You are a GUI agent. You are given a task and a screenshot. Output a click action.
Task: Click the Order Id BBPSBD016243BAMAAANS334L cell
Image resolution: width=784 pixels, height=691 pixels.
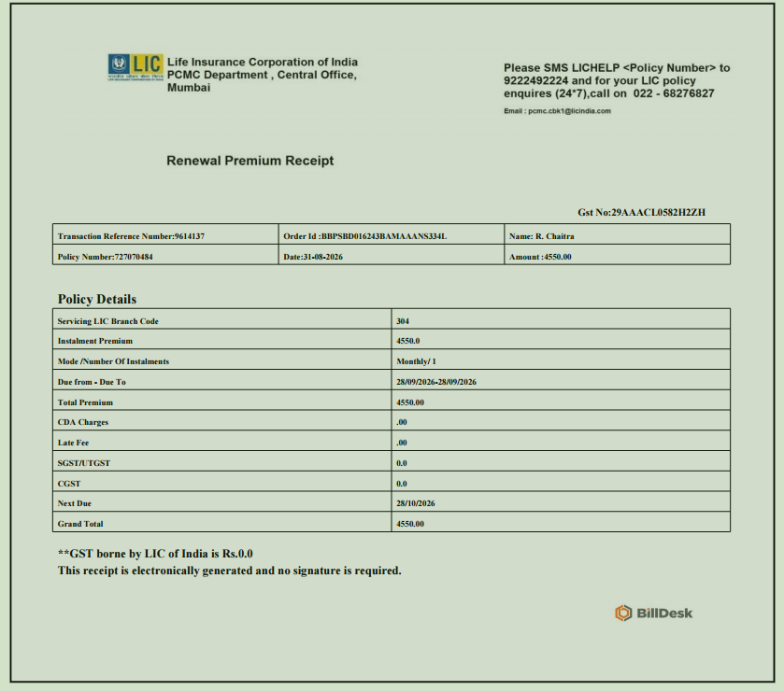pos(392,234)
